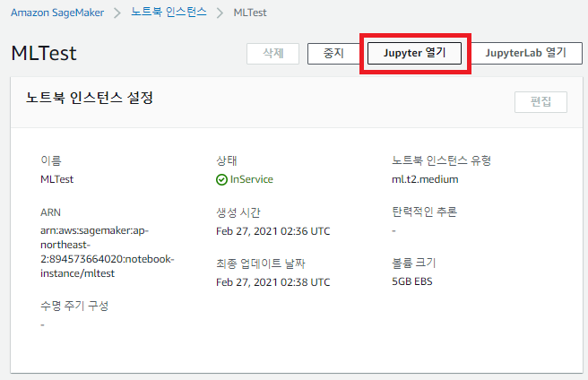The height and width of the screenshot is (380, 588).
Task: Open the Amazon SageMaker breadcrumb link
Action: [57, 13]
